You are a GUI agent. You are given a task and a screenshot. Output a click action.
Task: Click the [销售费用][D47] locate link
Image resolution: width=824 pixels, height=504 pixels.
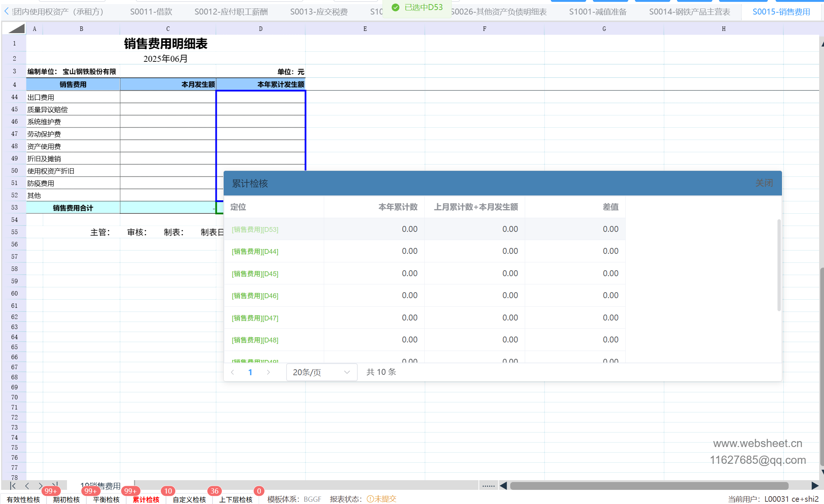(x=255, y=318)
